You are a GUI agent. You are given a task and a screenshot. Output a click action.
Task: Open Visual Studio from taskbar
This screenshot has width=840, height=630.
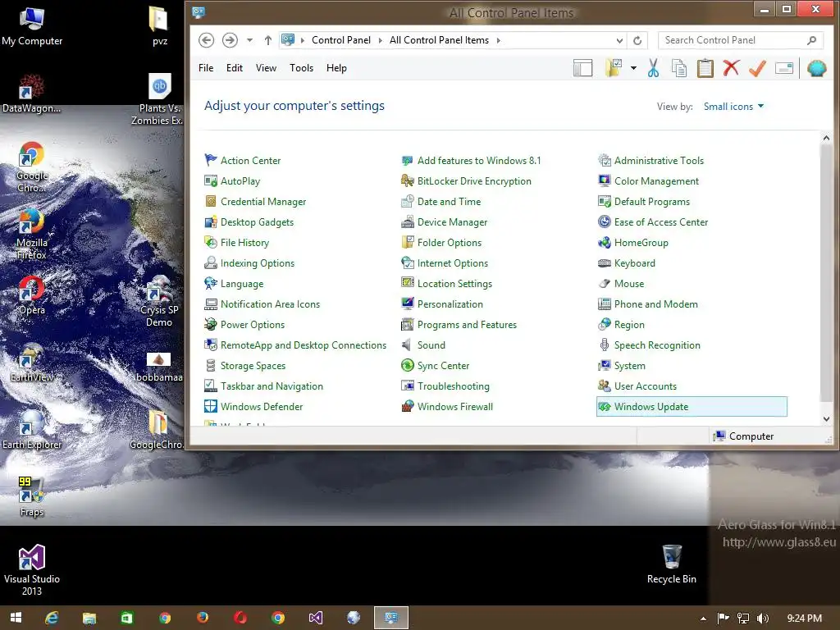316,618
